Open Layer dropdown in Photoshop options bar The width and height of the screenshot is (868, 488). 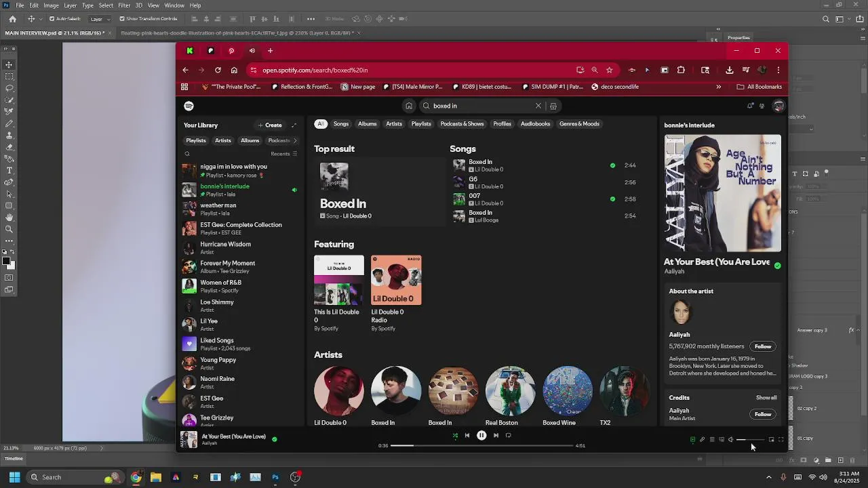point(99,19)
